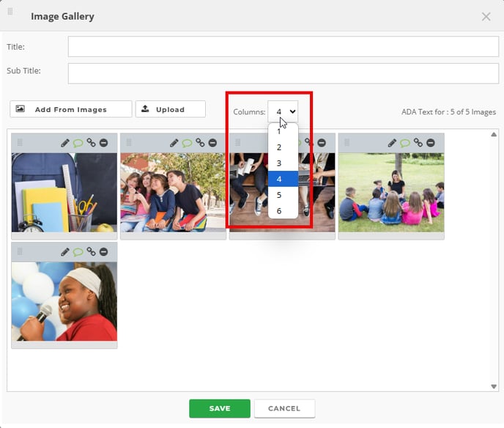Image resolution: width=504 pixels, height=428 pixels.
Task: Choose highlighted 4 columns option
Action: 283,179
